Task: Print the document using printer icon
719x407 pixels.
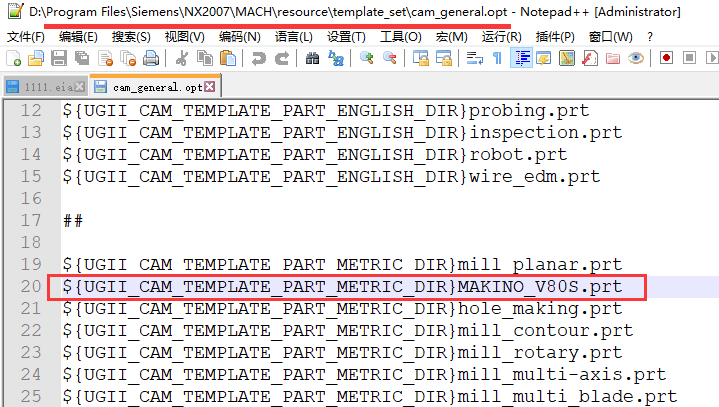Action: point(151,58)
